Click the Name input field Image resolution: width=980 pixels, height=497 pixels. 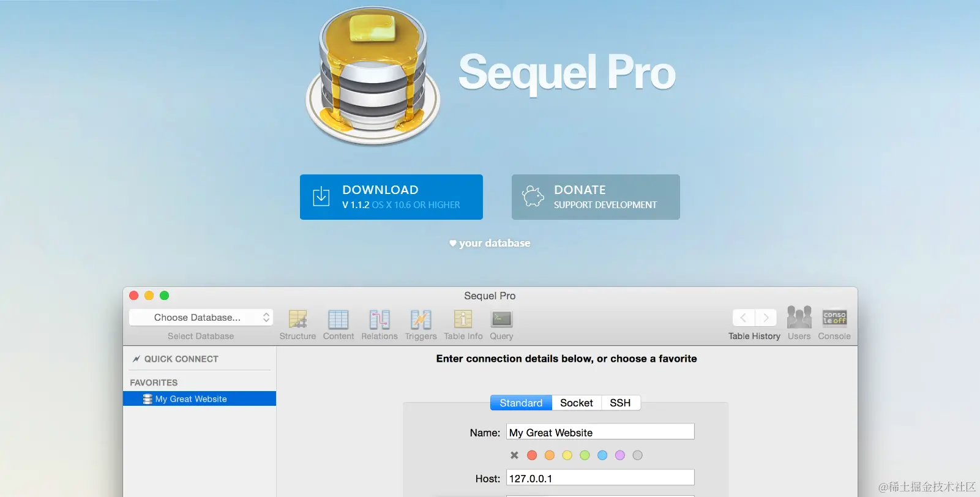600,432
